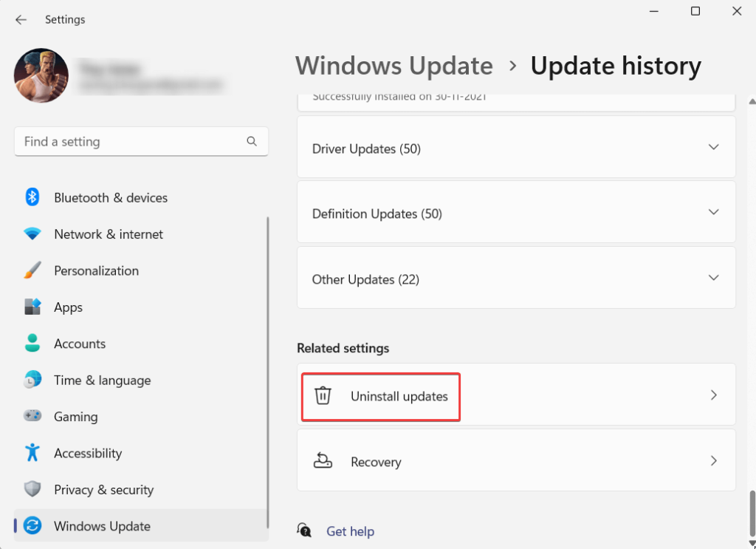Open Network & internet settings

pyautogui.click(x=141, y=234)
